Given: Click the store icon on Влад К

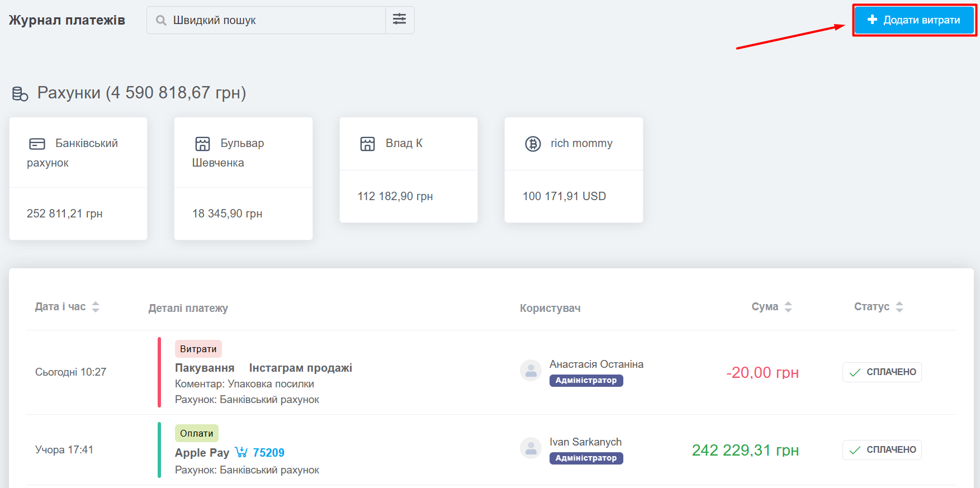Looking at the screenshot, I should 367,144.
